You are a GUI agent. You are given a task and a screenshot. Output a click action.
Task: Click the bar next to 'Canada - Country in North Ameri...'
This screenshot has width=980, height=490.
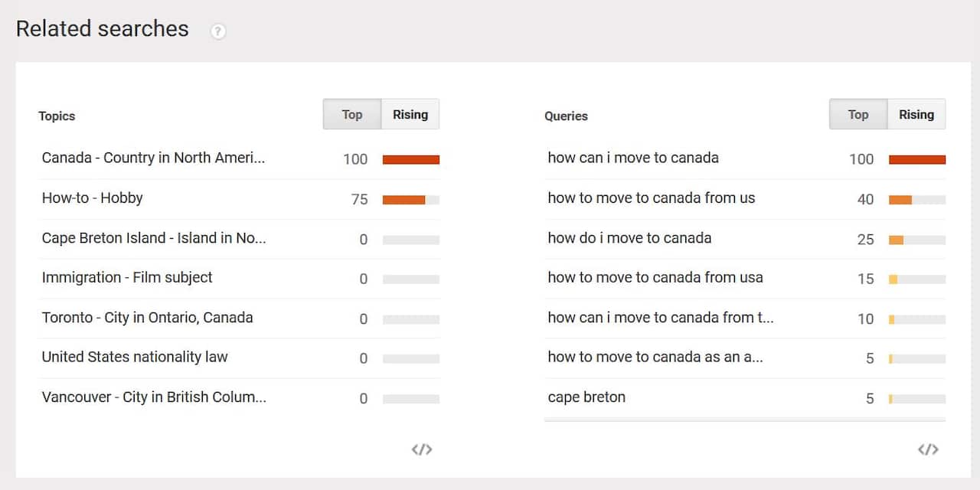(x=411, y=159)
